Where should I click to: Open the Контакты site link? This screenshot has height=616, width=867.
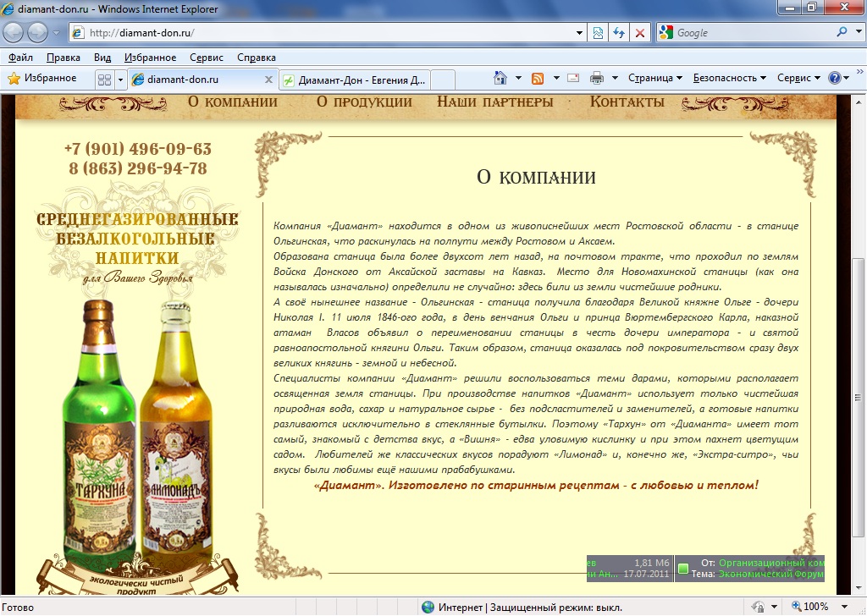(x=627, y=102)
